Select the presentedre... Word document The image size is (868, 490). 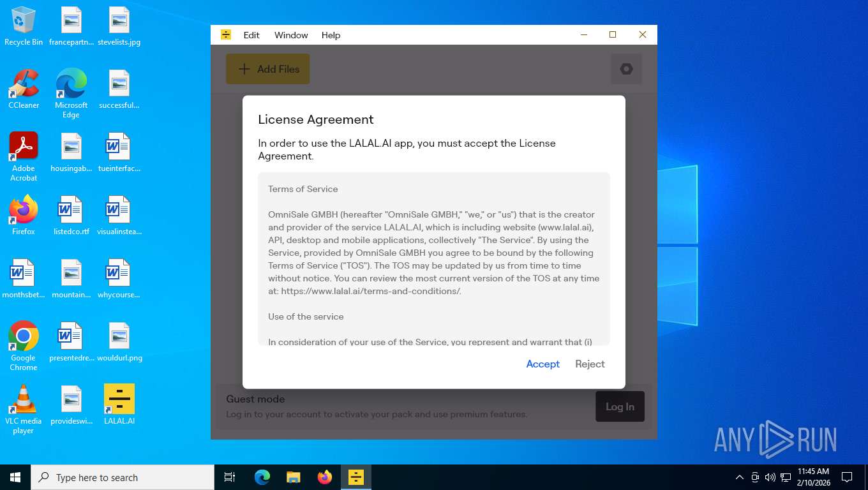coord(71,342)
